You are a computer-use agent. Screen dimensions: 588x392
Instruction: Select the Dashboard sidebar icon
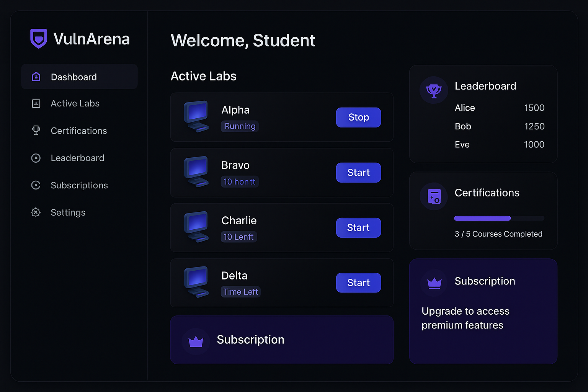36,77
